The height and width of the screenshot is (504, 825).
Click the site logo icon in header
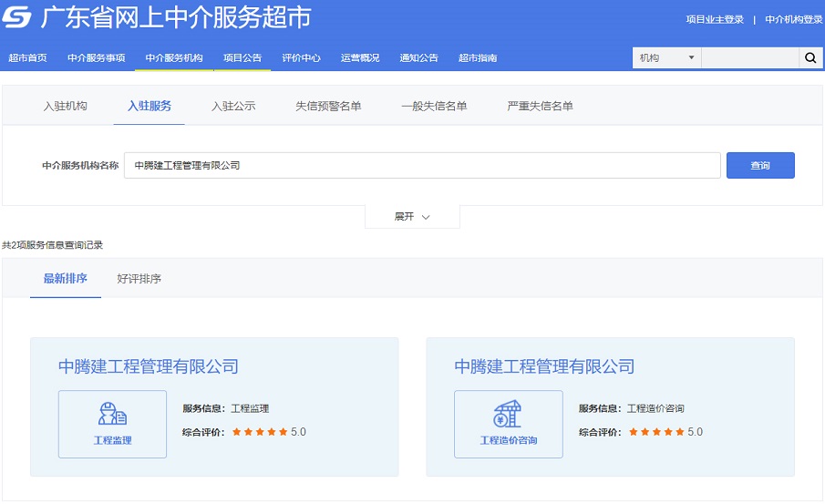tap(17, 18)
